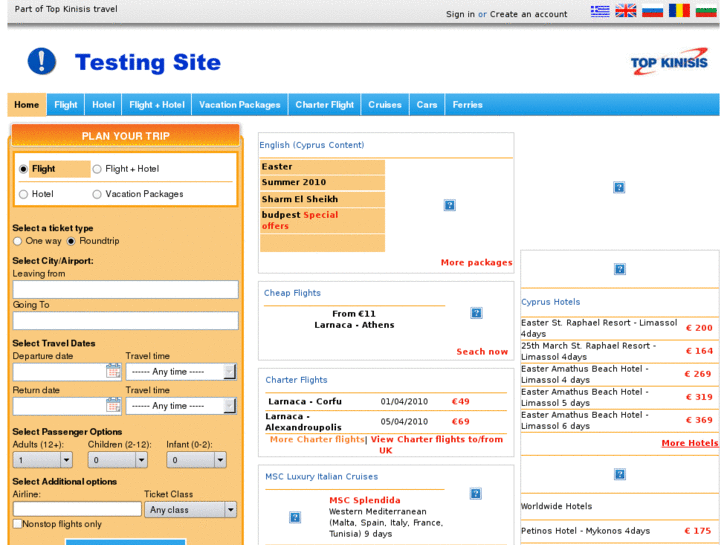
Task: Click the placeholder image left of MSC Splendida
Action: pos(295,517)
